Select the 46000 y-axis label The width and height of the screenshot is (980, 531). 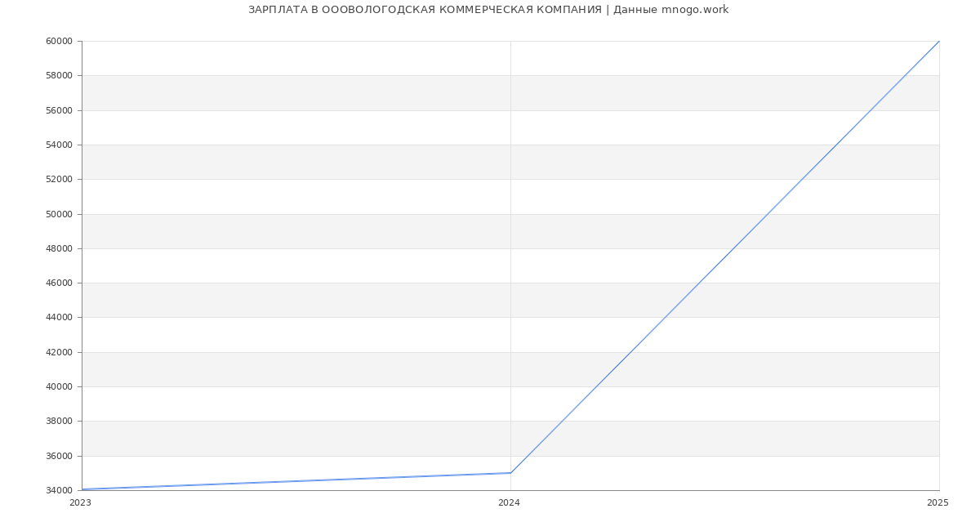click(59, 283)
